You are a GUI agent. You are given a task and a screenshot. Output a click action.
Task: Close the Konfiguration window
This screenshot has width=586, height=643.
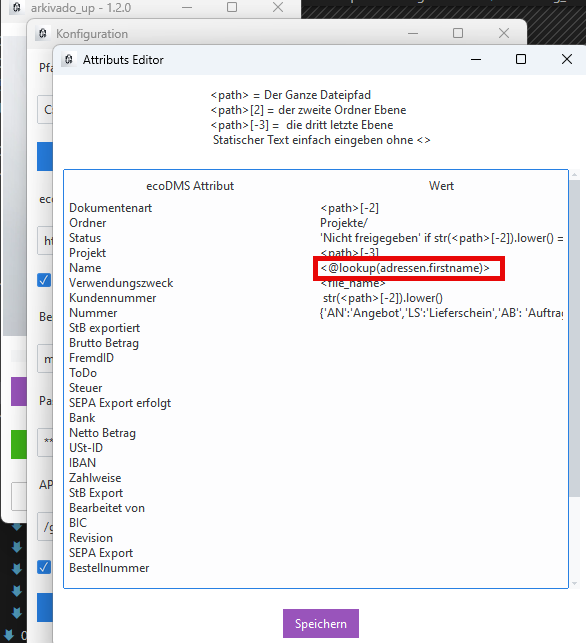(x=504, y=33)
